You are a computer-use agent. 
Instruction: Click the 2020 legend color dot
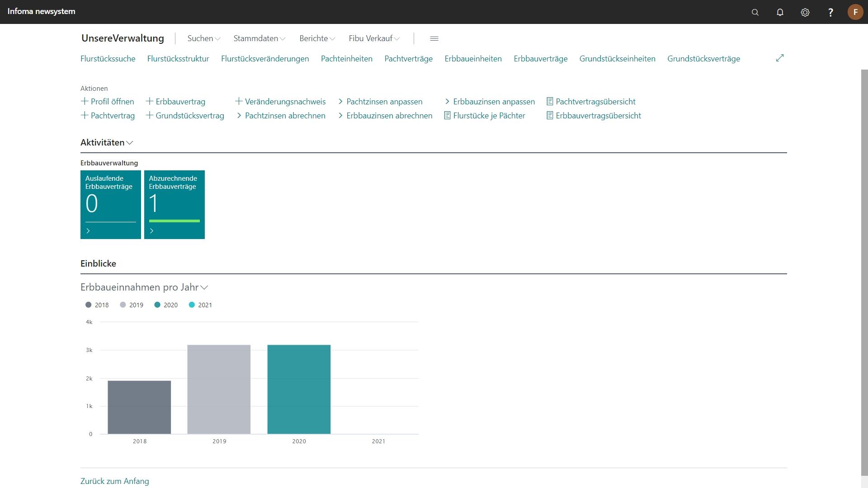pos(157,305)
